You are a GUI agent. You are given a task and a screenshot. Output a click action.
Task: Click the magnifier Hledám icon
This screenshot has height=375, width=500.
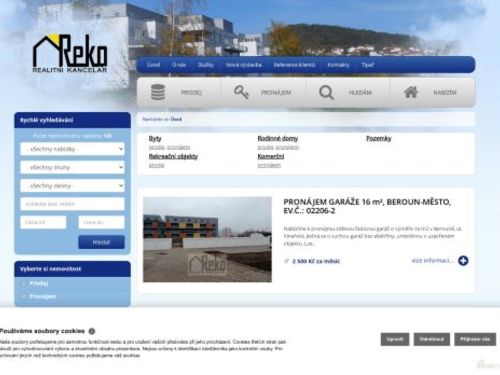[326, 92]
